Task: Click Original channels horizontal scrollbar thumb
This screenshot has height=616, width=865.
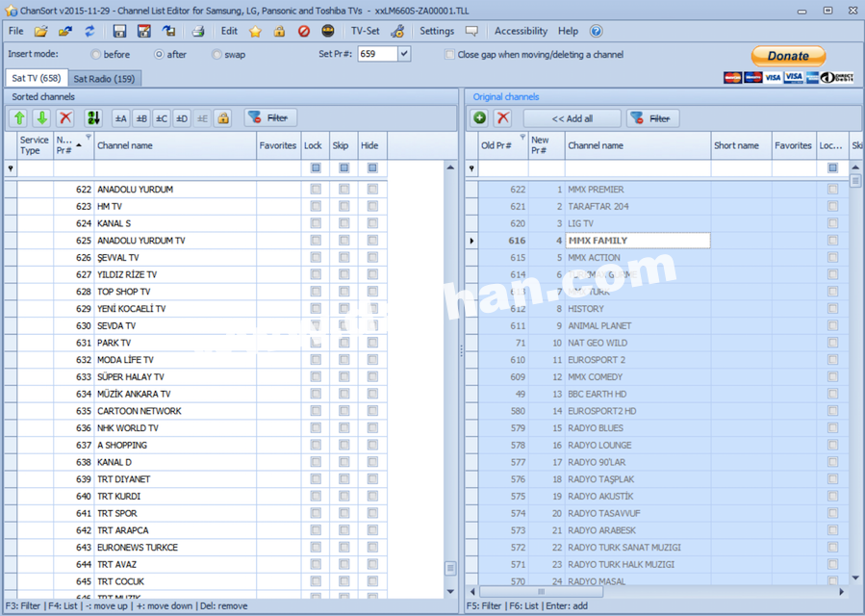Action: (541, 592)
